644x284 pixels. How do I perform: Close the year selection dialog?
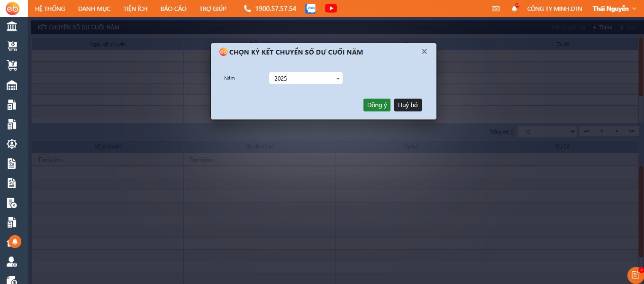point(424,52)
